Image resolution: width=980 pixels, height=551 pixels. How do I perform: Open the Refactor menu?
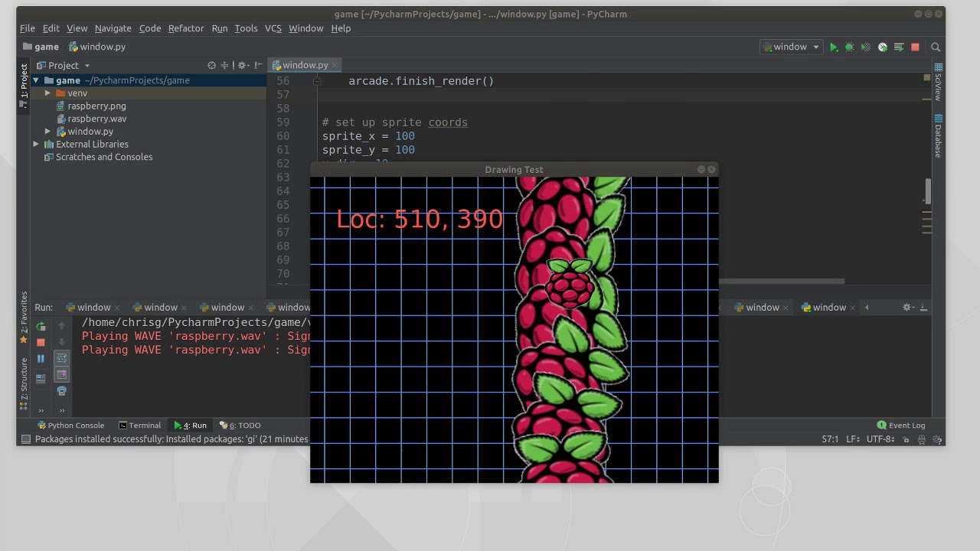pos(186,28)
